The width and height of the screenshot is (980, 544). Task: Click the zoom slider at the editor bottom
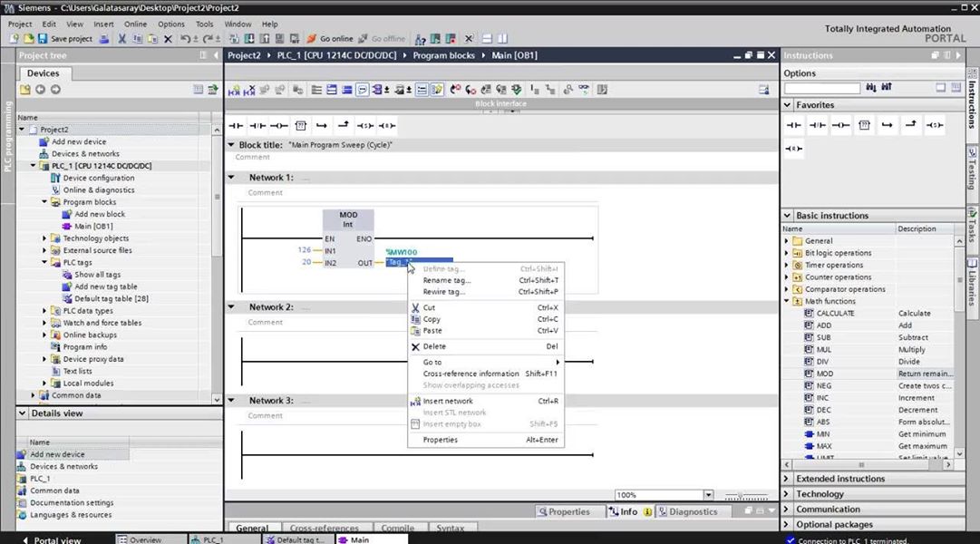tap(746, 496)
